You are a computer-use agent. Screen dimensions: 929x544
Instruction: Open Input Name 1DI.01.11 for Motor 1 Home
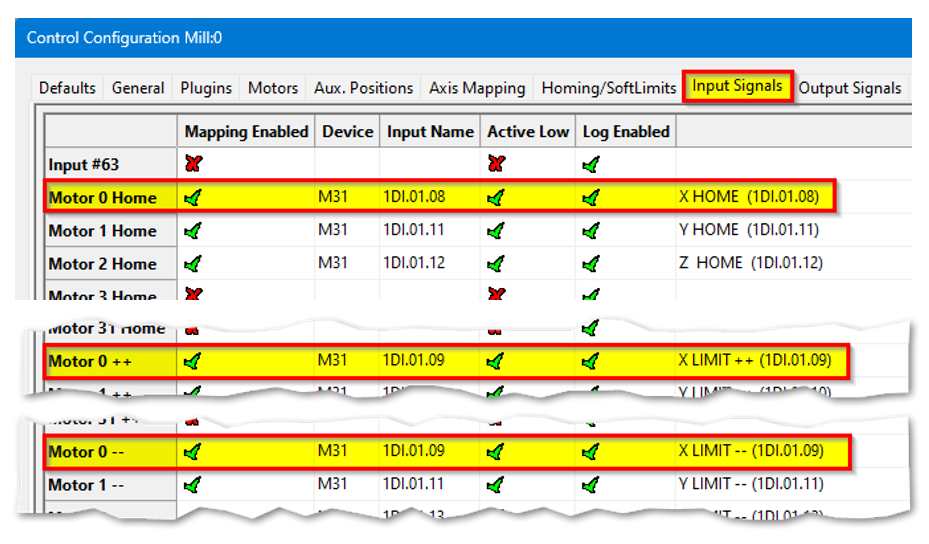click(x=413, y=231)
